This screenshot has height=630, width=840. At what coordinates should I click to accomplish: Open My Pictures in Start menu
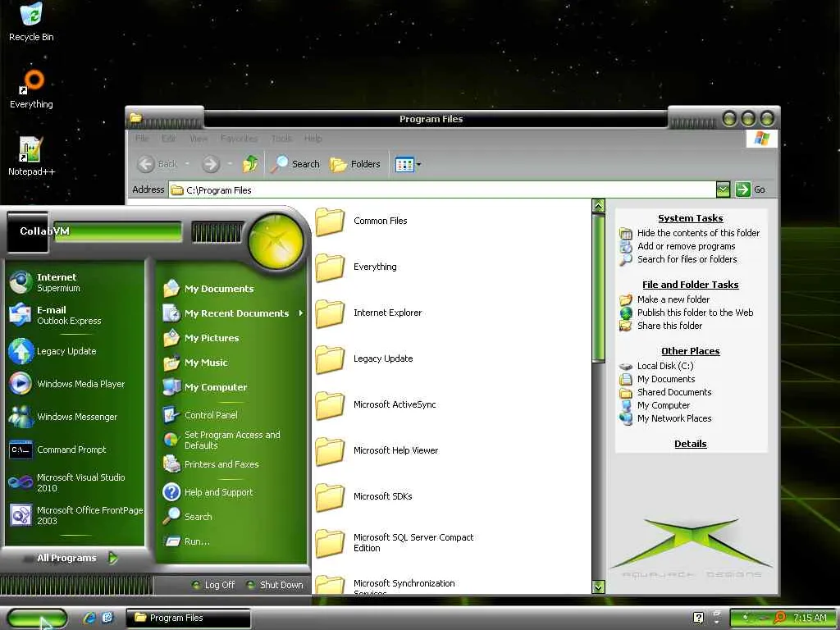tap(232, 338)
